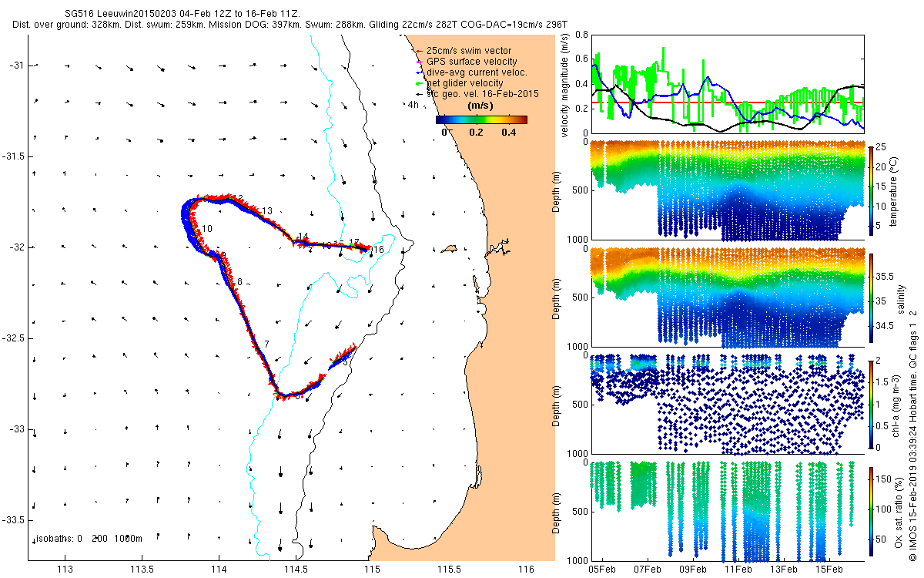Click the '07Feb' date tick label

647,570
